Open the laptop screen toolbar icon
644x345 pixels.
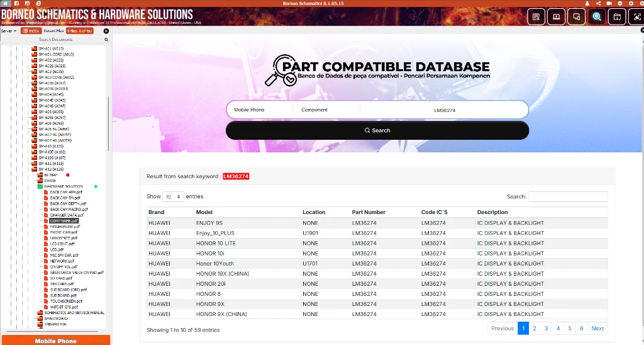[x=556, y=17]
